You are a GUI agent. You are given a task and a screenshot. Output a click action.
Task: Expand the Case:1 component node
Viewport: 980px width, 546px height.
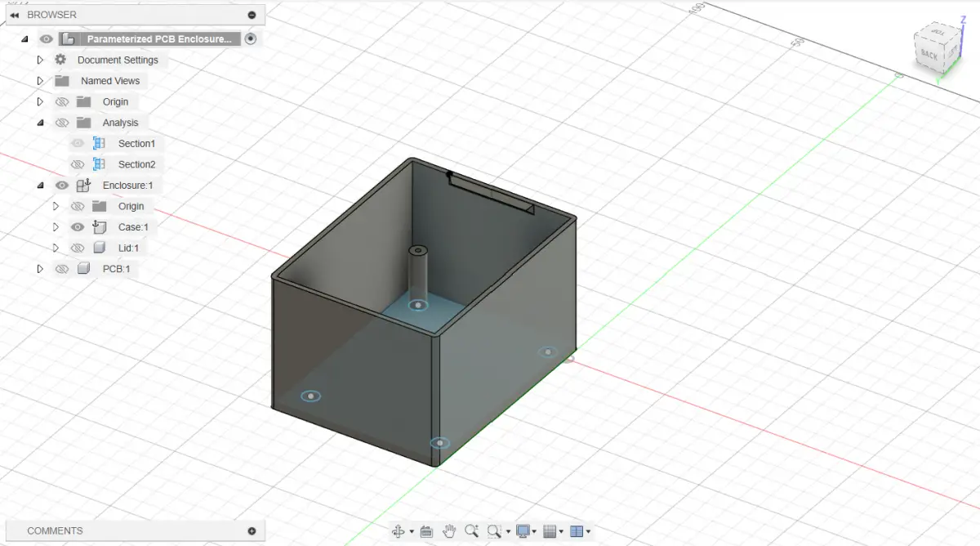pos(56,227)
